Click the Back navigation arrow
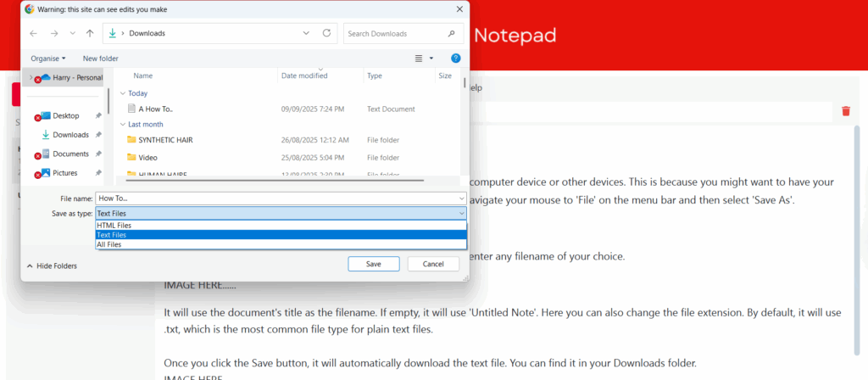The image size is (868, 380). (33, 34)
